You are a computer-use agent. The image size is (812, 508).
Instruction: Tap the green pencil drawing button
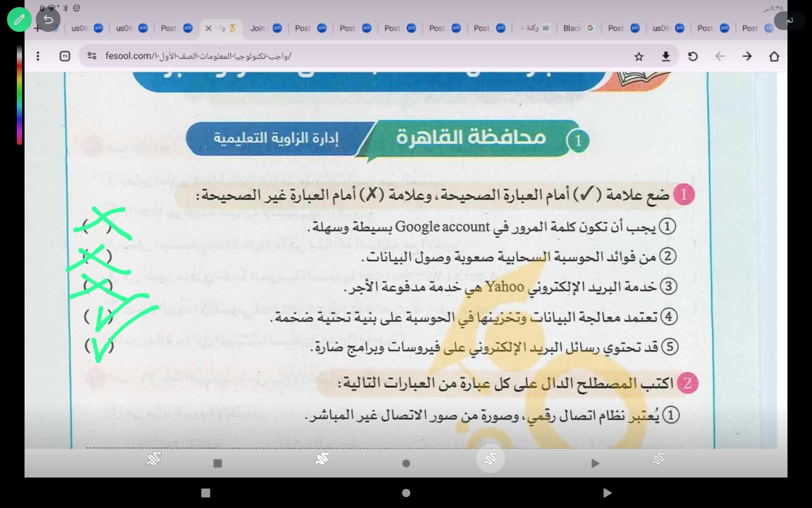(x=19, y=19)
